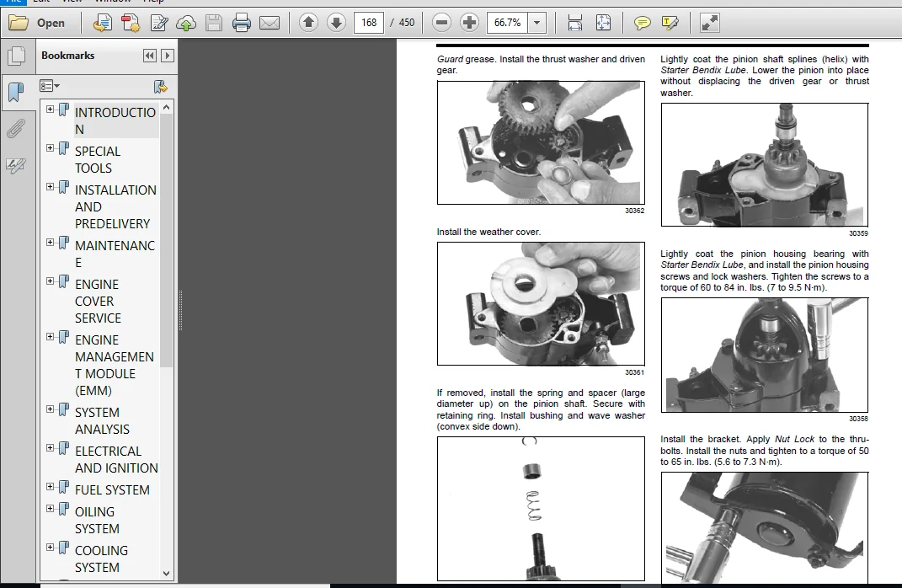Go to next page arrow
Image resolution: width=902 pixels, height=588 pixels.
pos(336,23)
